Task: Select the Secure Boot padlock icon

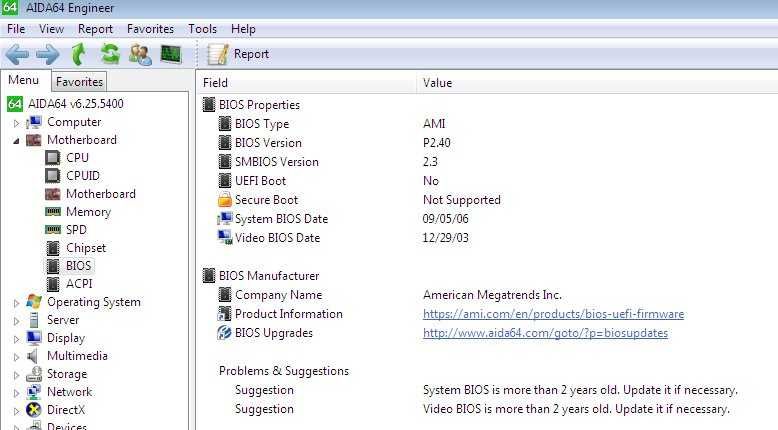Action: (225, 199)
